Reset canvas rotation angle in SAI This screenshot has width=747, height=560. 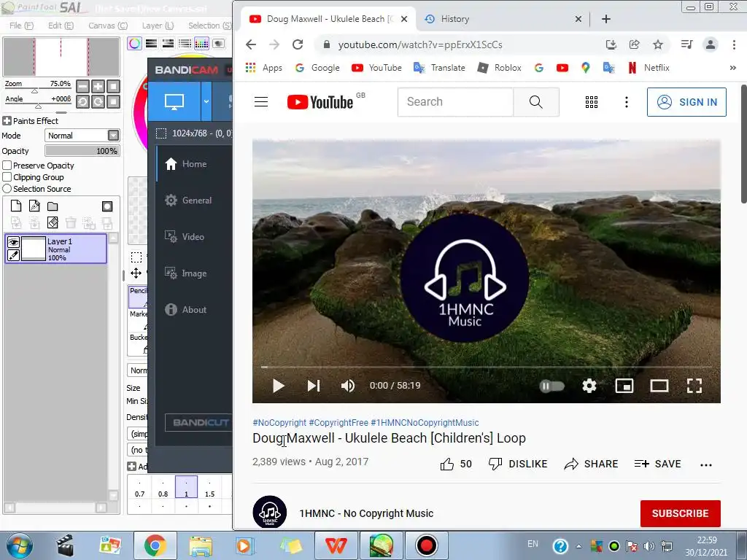click(x=113, y=101)
